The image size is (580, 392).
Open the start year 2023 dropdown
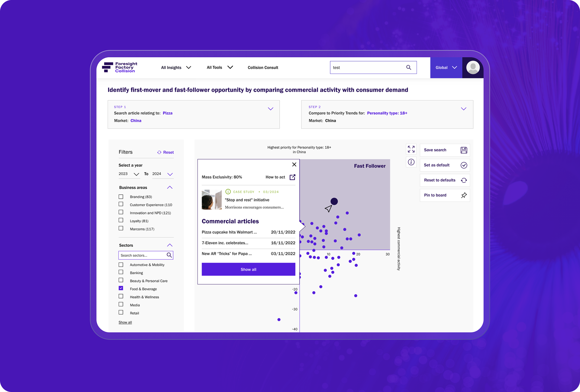[129, 174]
